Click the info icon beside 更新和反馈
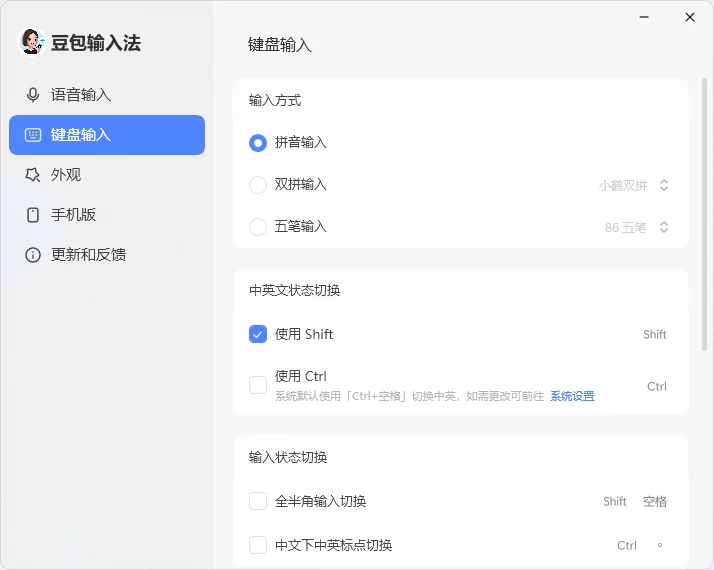The image size is (714, 570). coord(33,255)
